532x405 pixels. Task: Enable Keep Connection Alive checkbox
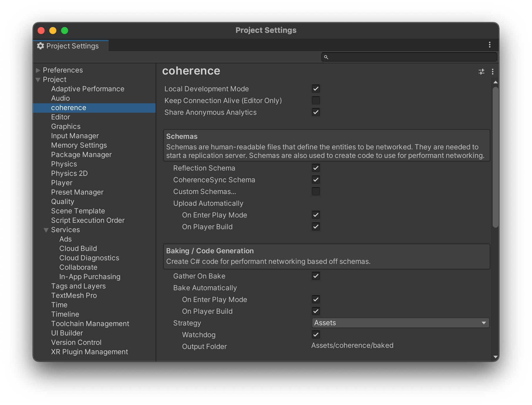point(316,100)
